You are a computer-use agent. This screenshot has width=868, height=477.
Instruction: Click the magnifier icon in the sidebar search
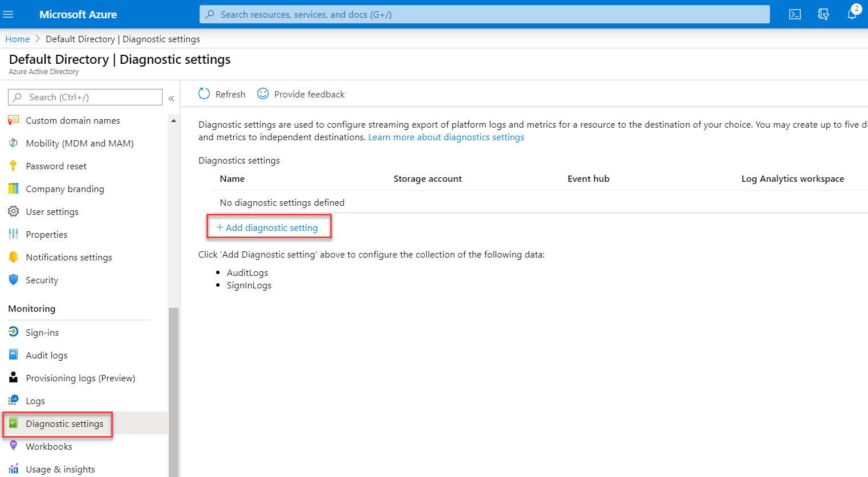pyautogui.click(x=17, y=97)
